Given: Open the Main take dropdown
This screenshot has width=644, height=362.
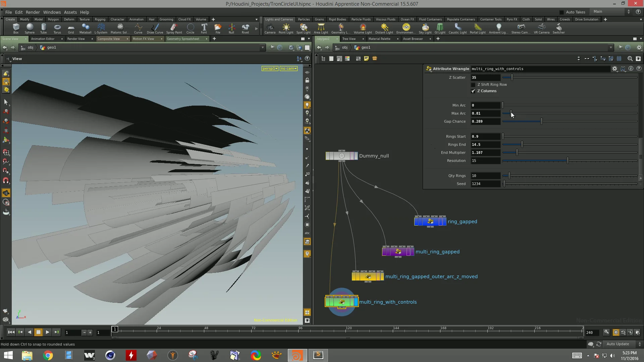Looking at the screenshot, I should tap(629, 11).
